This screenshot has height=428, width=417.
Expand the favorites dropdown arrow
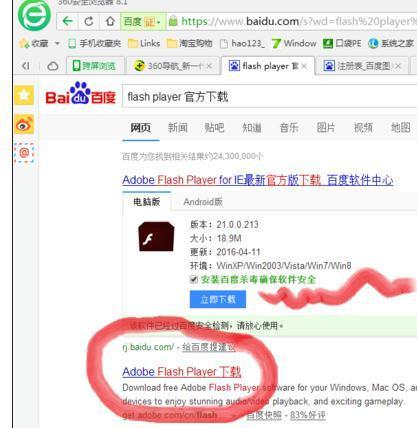click(57, 43)
